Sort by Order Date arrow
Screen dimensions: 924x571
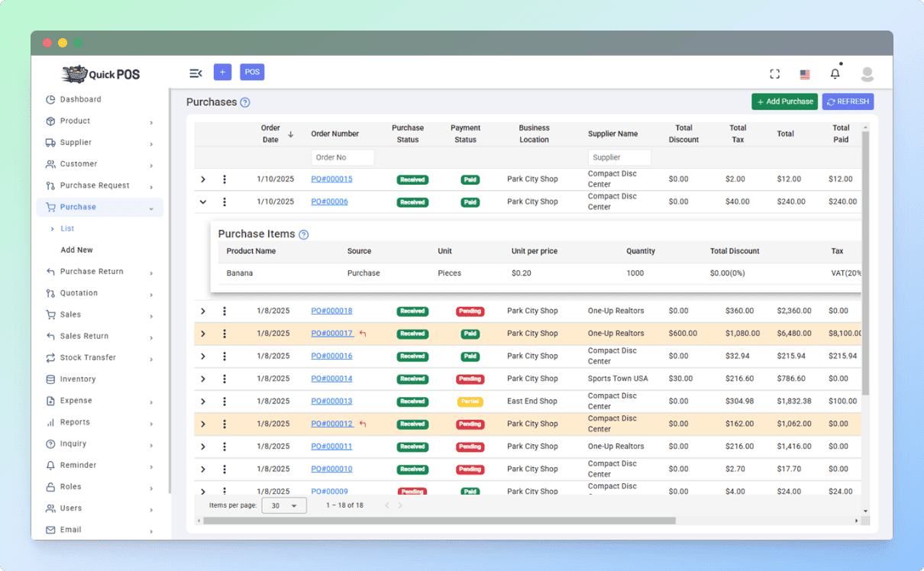[291, 134]
